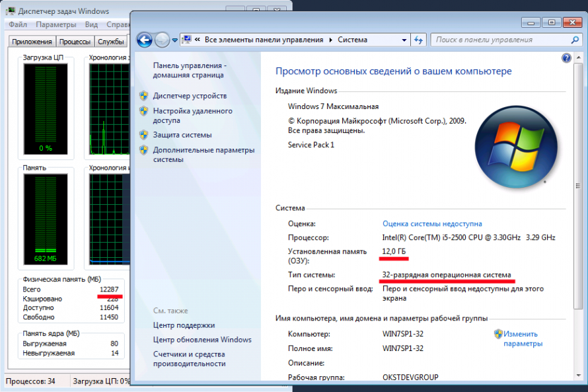
Task: Click the Оценка системы недоступна link
Action: coord(432,224)
